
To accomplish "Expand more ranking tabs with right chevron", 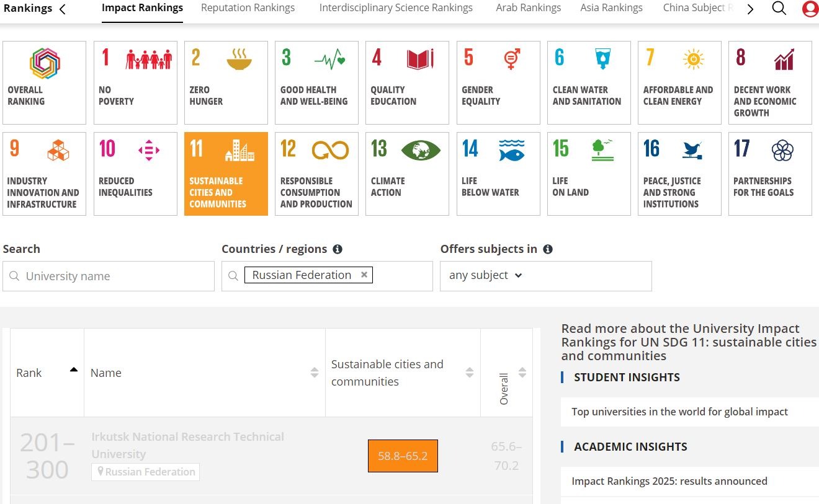I will (751, 9).
